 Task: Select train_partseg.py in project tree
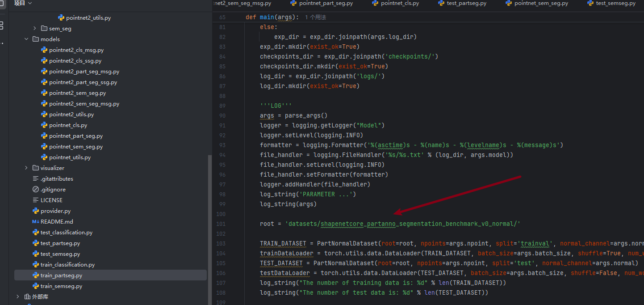tap(110, 275)
